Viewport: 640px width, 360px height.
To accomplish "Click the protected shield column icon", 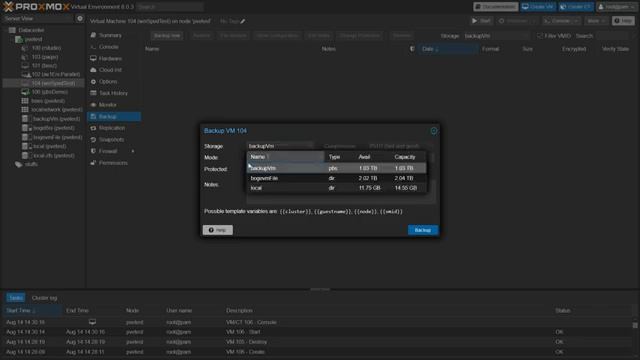I will [412, 49].
